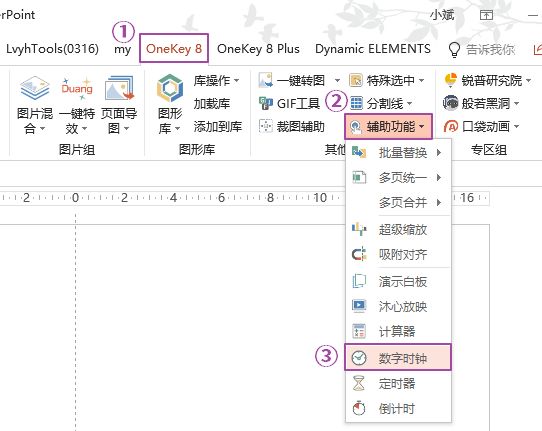Click the 定时器 hourglass icon
Image resolution: width=542 pixels, height=431 pixels.
(359, 384)
